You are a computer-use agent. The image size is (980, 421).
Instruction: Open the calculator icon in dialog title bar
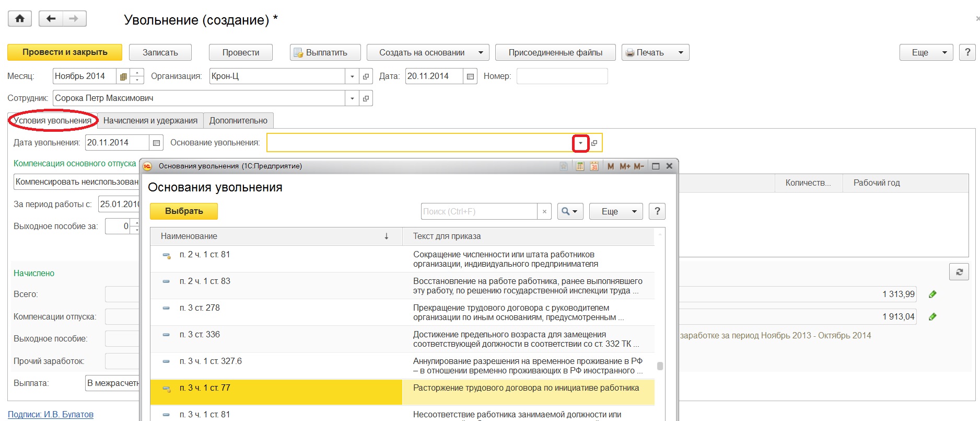coord(580,166)
